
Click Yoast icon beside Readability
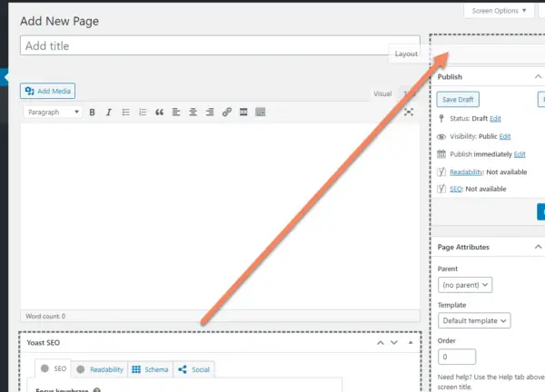pyautogui.click(x=441, y=171)
